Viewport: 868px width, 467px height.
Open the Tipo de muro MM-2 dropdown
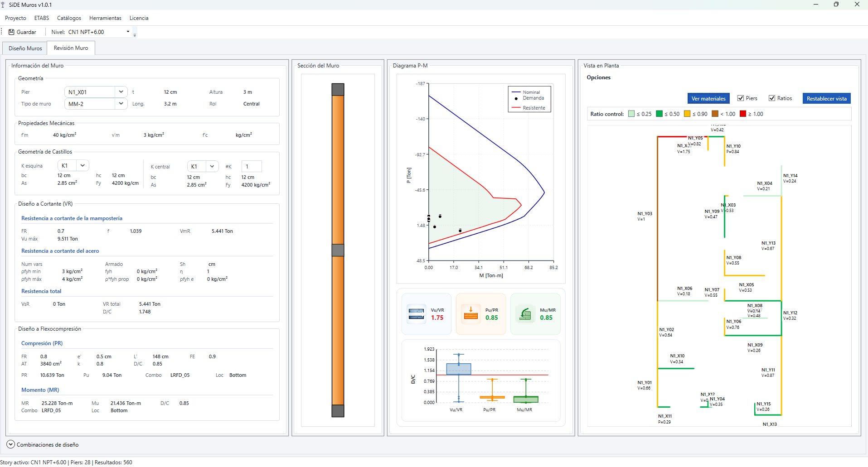tap(121, 104)
